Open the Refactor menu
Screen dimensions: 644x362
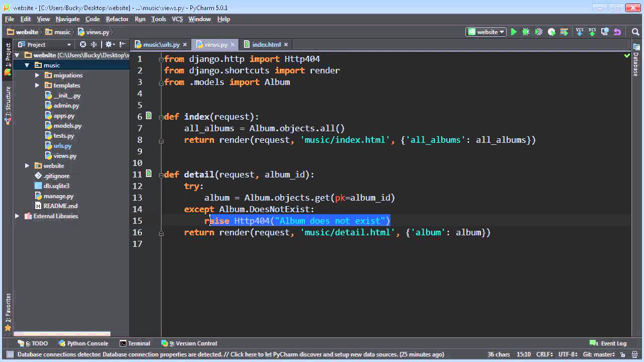(117, 19)
